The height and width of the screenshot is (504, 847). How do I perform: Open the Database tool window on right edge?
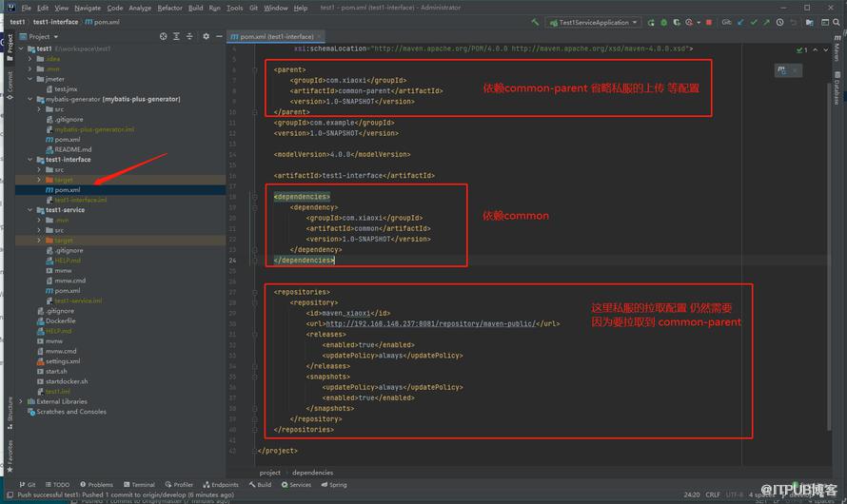(x=837, y=87)
